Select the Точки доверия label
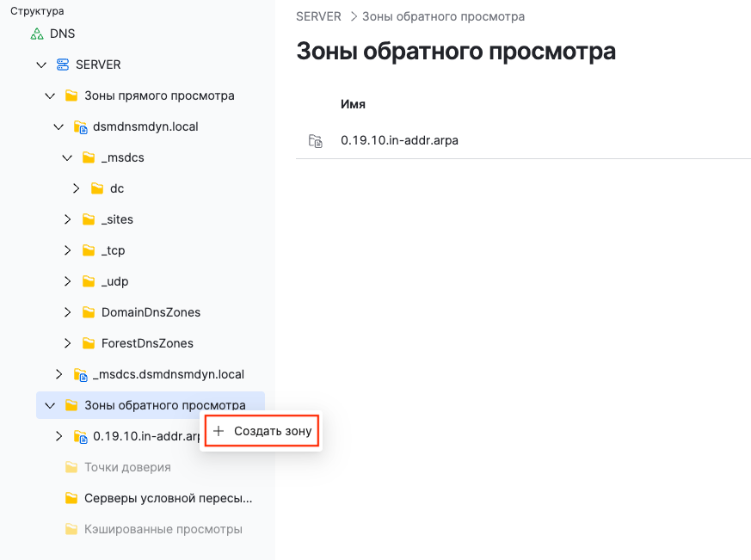 pyautogui.click(x=128, y=467)
